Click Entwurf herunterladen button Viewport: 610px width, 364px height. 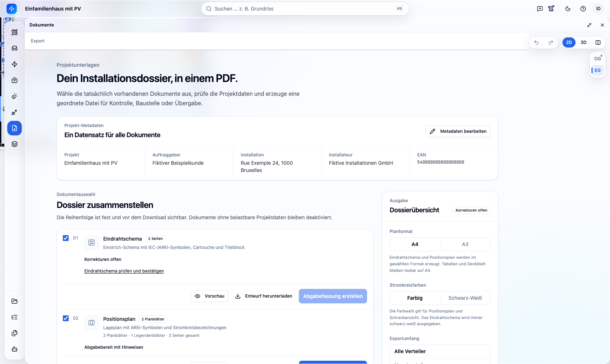pyautogui.click(x=264, y=296)
